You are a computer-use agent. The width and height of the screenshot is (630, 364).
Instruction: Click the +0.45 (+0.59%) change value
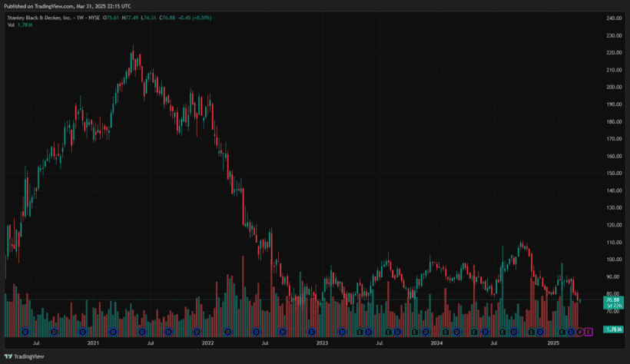pyautogui.click(x=196, y=17)
